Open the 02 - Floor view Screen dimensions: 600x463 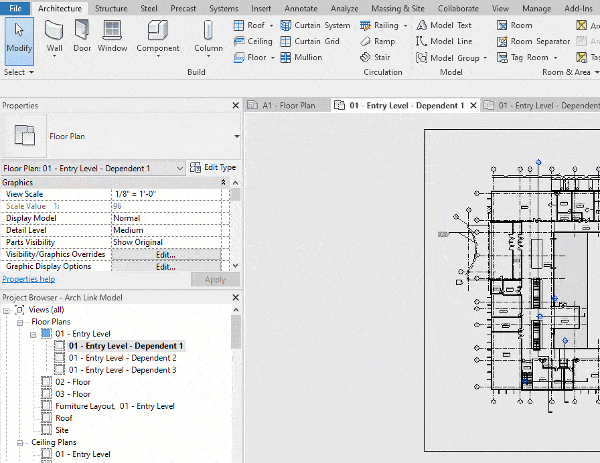pos(73,382)
